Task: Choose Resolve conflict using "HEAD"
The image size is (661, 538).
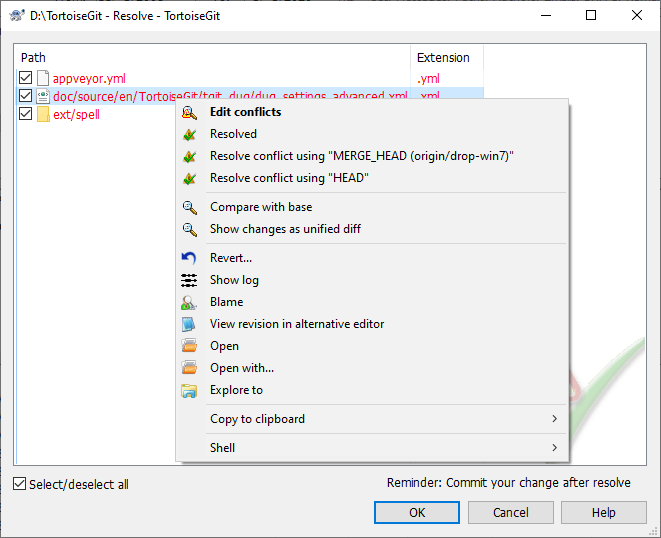Action: click(289, 178)
